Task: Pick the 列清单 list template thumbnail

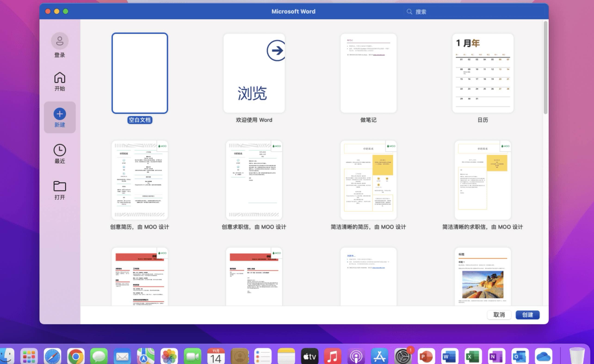Action: [x=368, y=277]
